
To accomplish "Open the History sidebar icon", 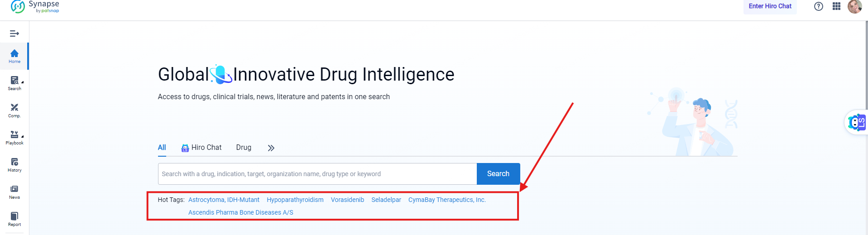I will (x=14, y=164).
